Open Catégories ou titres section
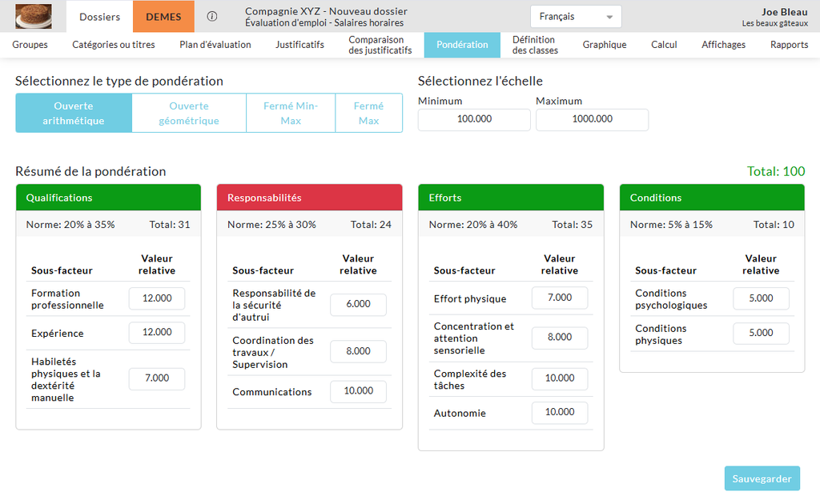The width and height of the screenshot is (820, 504). pos(114,44)
